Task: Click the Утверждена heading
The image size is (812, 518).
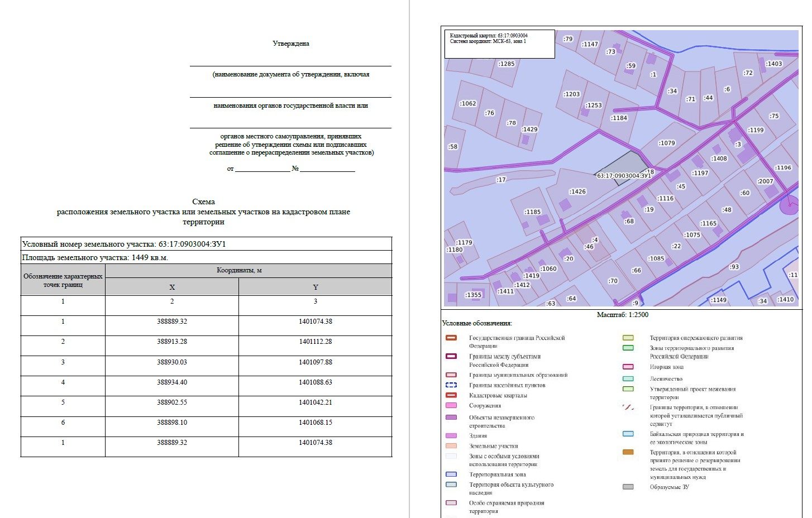Action: pyautogui.click(x=291, y=44)
